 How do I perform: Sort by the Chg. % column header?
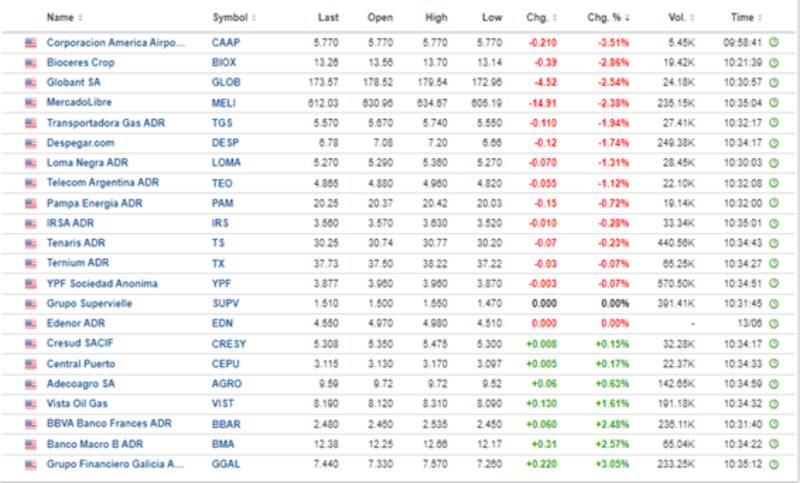tap(607, 17)
